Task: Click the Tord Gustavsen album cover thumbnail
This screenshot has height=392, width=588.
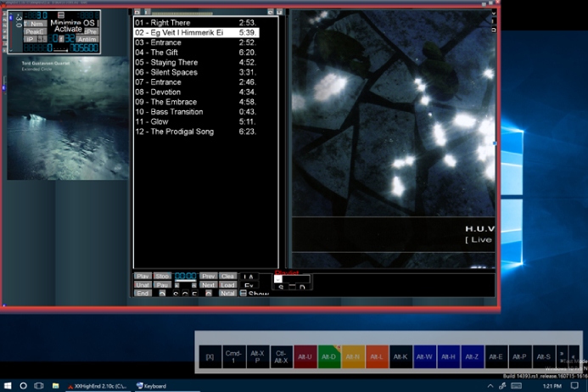Action: [x=68, y=118]
